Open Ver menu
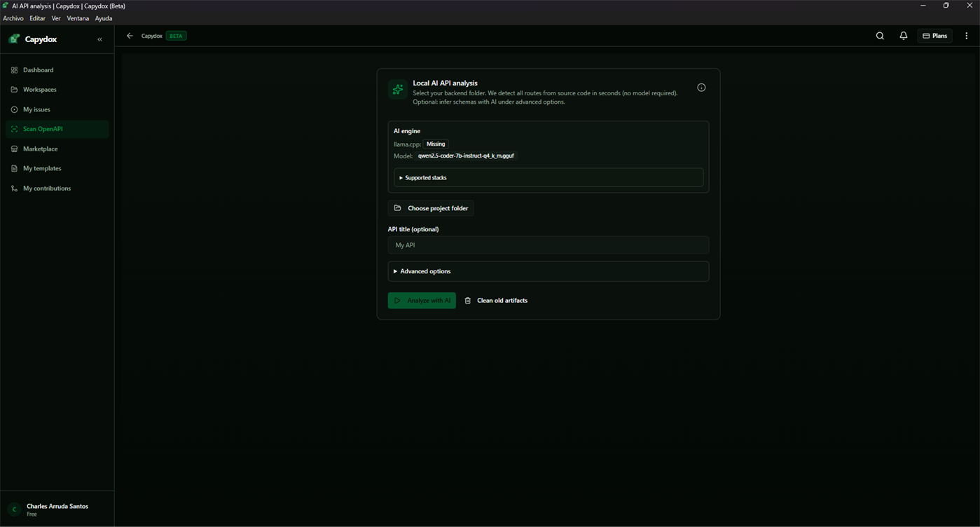This screenshot has width=980, height=527. click(x=56, y=19)
